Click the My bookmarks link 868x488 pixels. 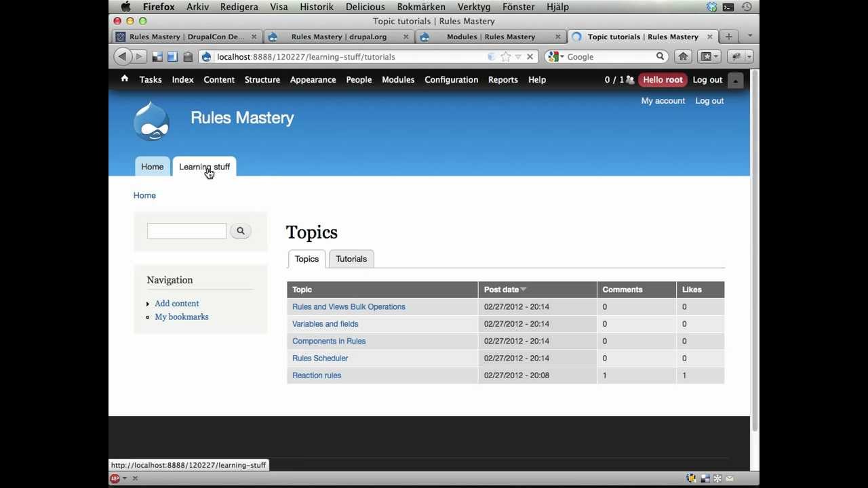(x=182, y=317)
